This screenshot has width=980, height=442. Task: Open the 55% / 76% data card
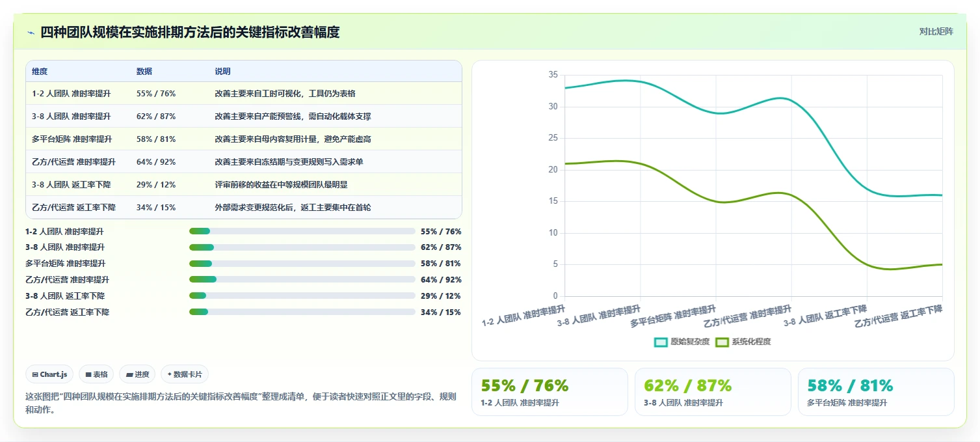(550, 392)
